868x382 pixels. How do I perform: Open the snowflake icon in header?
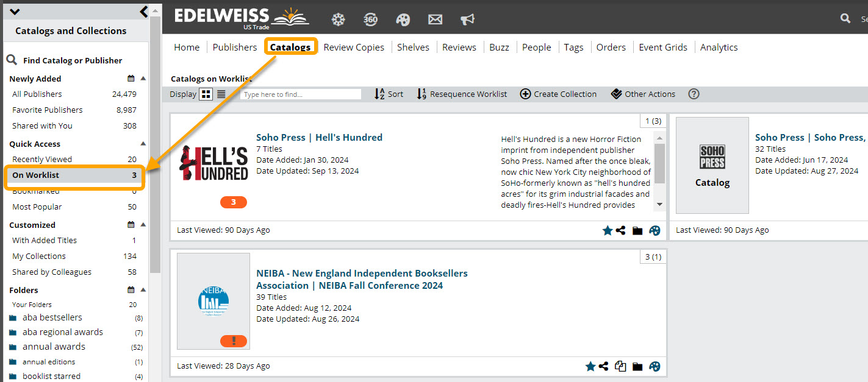click(338, 19)
